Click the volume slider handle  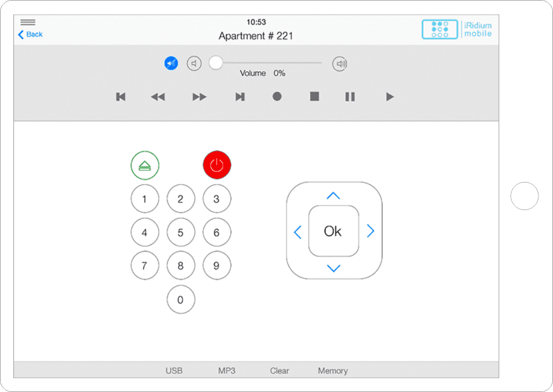coord(216,63)
